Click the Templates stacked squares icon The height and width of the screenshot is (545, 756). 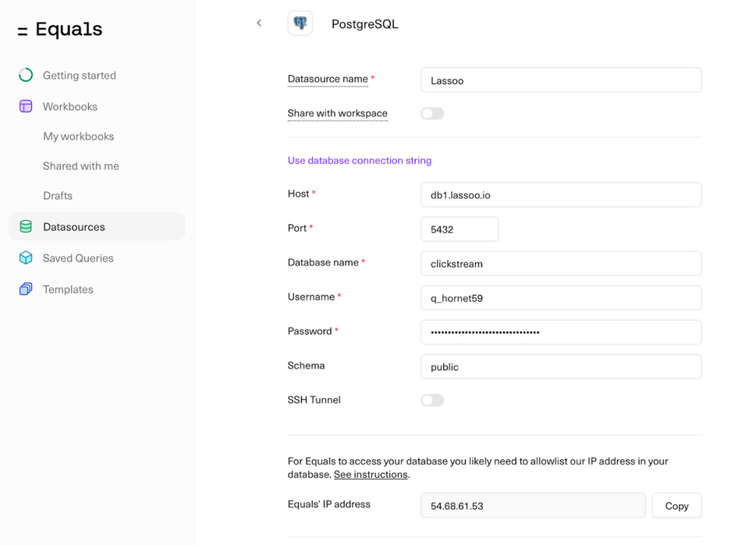(x=26, y=289)
